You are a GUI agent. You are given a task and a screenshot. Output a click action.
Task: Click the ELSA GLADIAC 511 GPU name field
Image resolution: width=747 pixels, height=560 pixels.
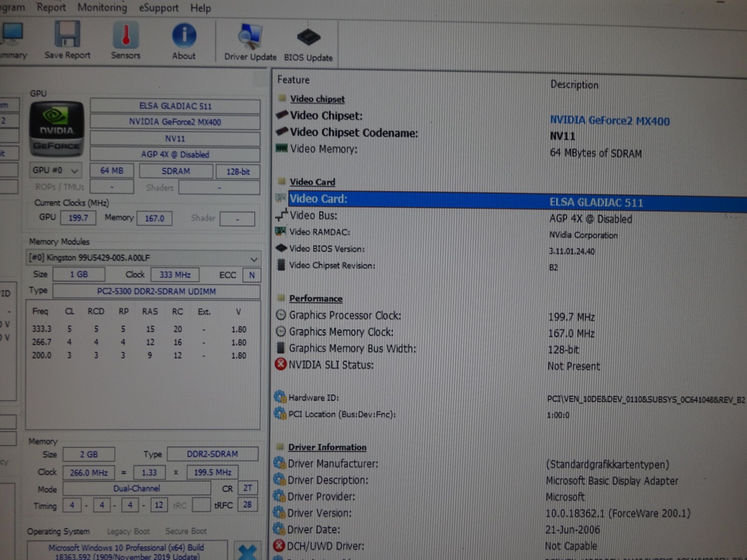[x=175, y=106]
